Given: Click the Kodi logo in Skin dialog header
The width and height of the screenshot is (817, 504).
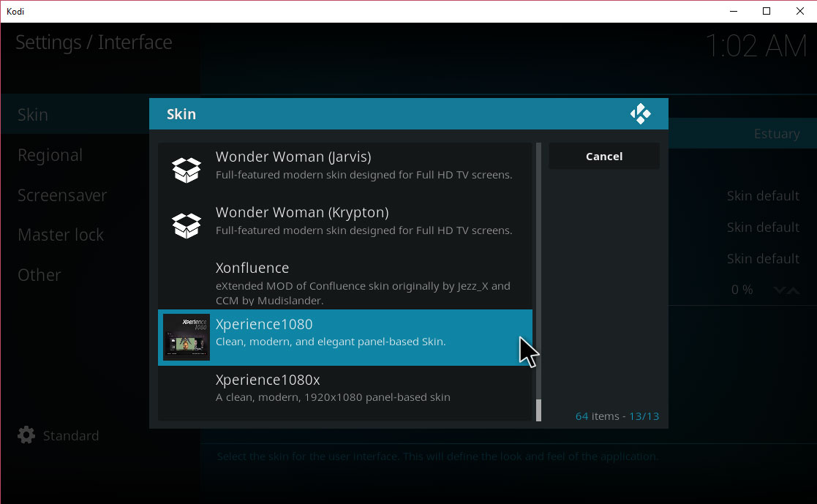Looking at the screenshot, I should (641, 113).
